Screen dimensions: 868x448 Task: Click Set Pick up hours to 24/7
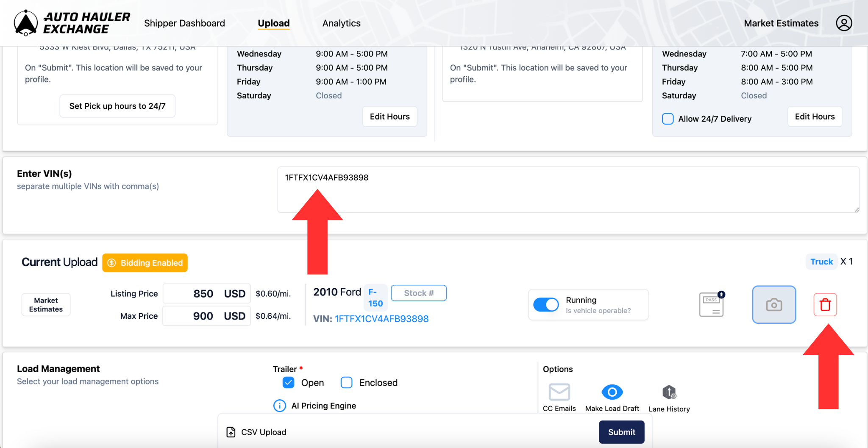117,106
